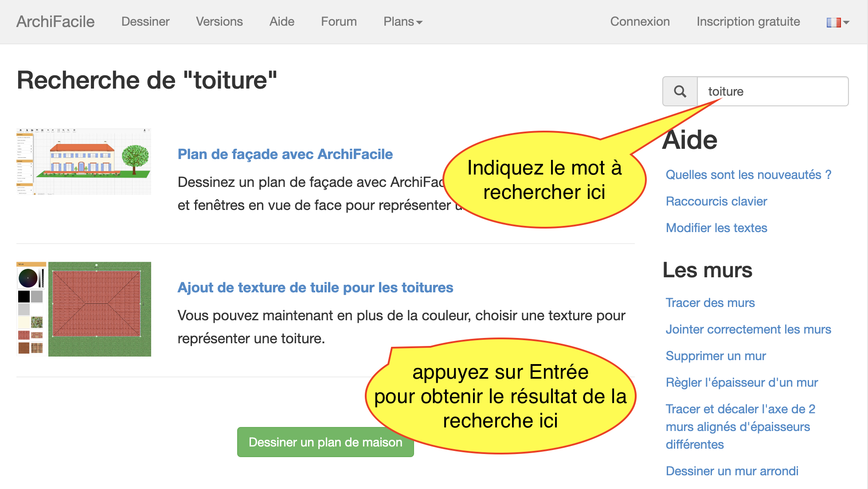Open Inscription gratuite page
Image resolution: width=868 pixels, height=489 pixels.
coord(747,22)
